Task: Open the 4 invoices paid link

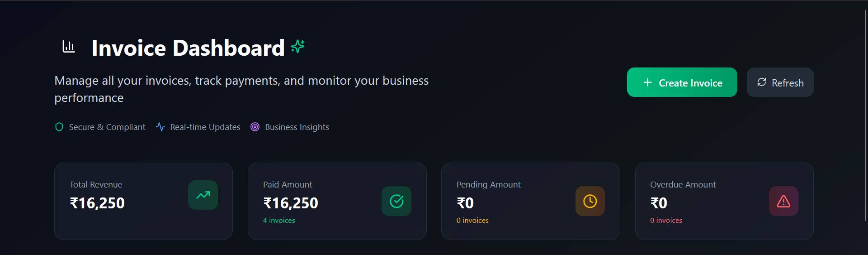Action: click(279, 221)
